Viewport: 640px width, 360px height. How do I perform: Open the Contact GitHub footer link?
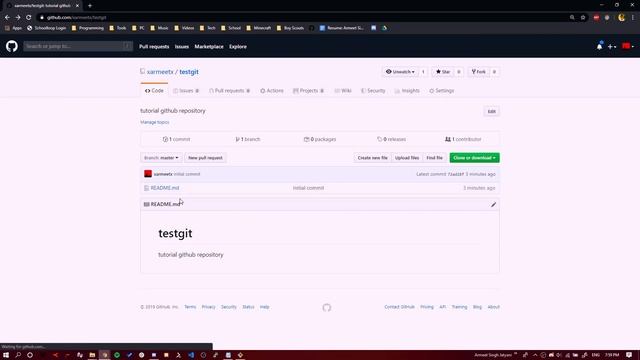pyautogui.click(x=399, y=307)
